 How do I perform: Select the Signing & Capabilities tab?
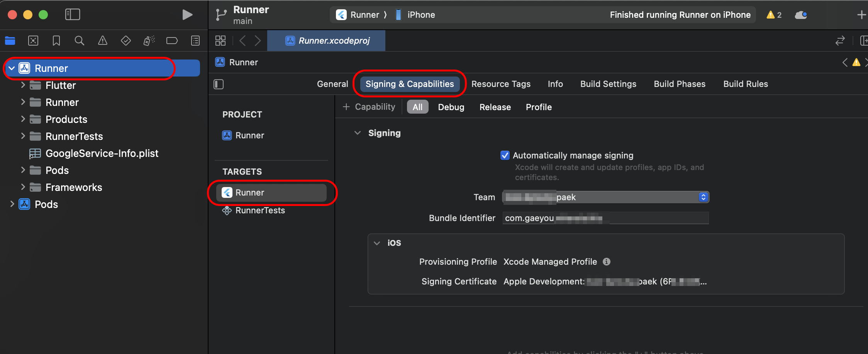pyautogui.click(x=410, y=84)
